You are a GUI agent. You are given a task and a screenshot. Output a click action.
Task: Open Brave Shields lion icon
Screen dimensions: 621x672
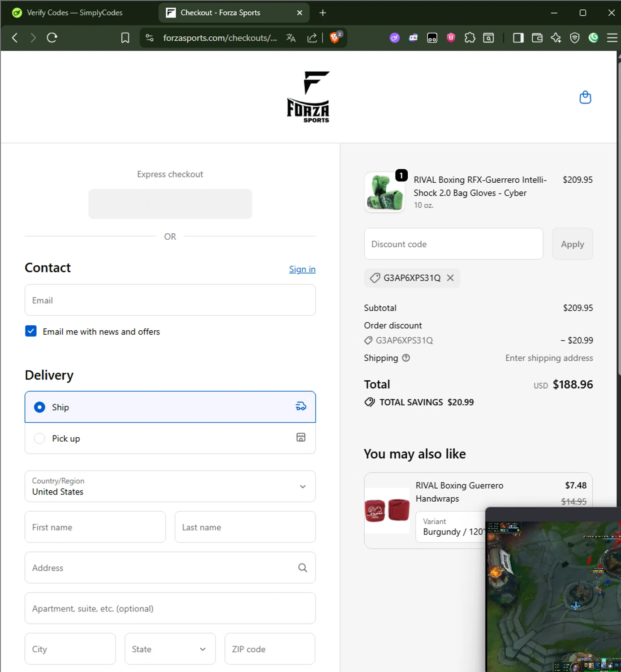point(335,38)
